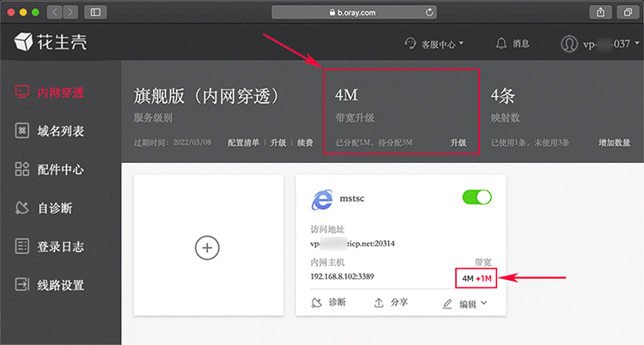The height and width of the screenshot is (345, 644).
Task: Go to 配件中心 section
Action: (x=50, y=169)
